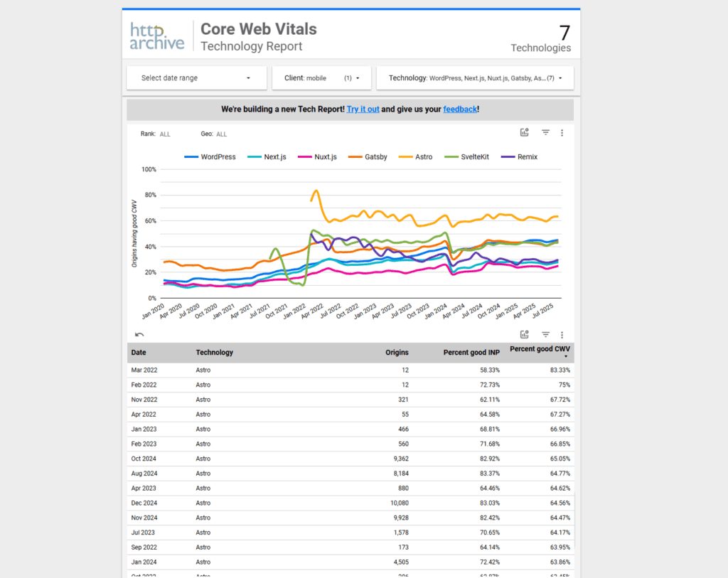Screen dimensions: 728x578
Task: Click the Geo ALL filter
Action: click(x=213, y=134)
